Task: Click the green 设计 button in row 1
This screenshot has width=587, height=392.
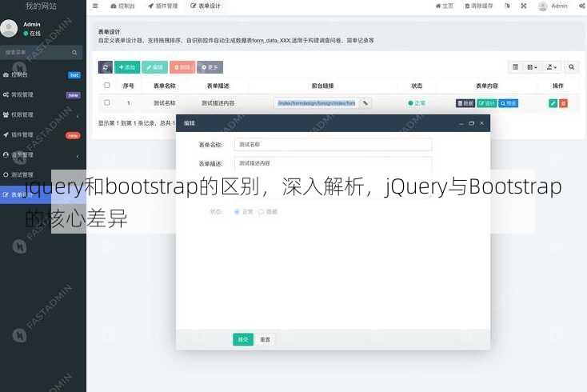Action: click(487, 103)
